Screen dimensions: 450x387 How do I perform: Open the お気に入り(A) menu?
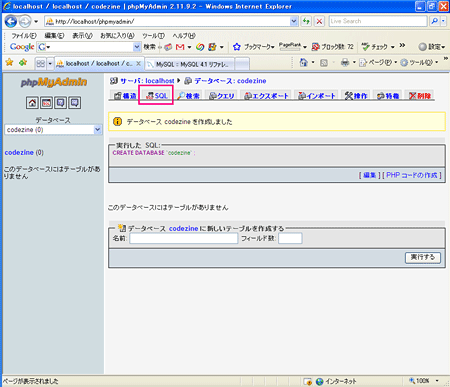point(117,36)
